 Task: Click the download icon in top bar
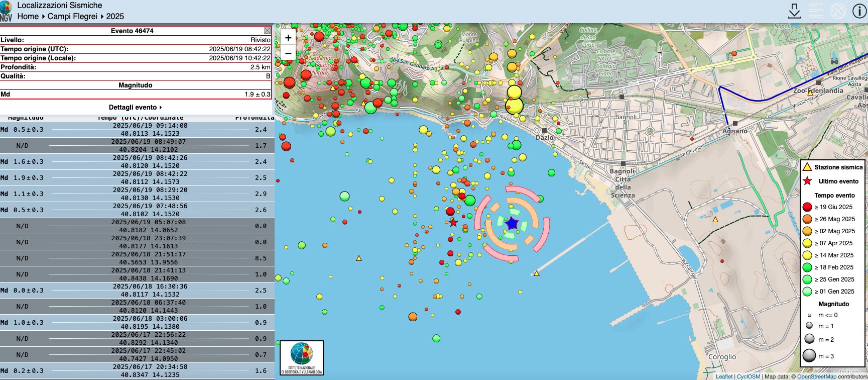click(794, 11)
